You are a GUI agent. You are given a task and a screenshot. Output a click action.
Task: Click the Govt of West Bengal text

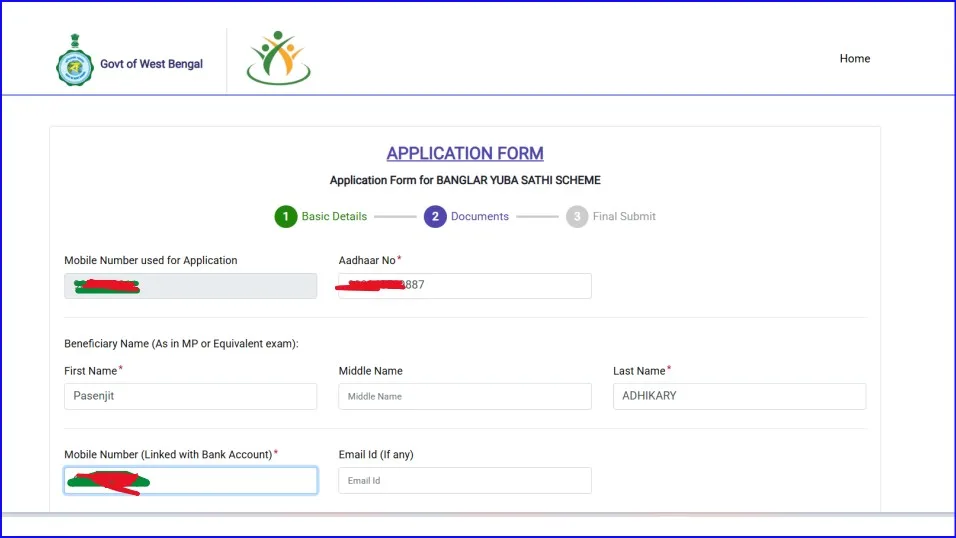[x=151, y=64]
